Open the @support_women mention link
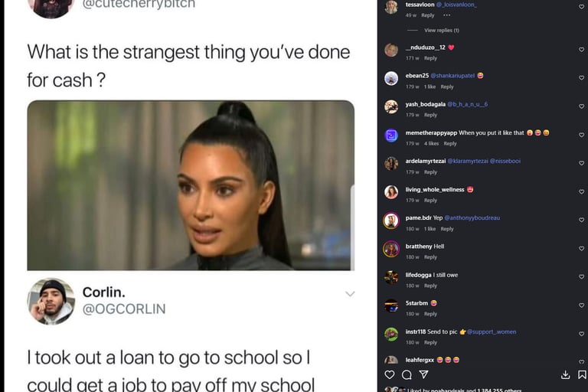 tap(492, 332)
